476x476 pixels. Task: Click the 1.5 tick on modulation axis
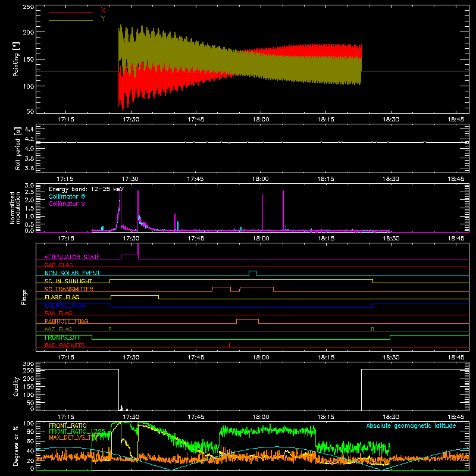point(29,208)
